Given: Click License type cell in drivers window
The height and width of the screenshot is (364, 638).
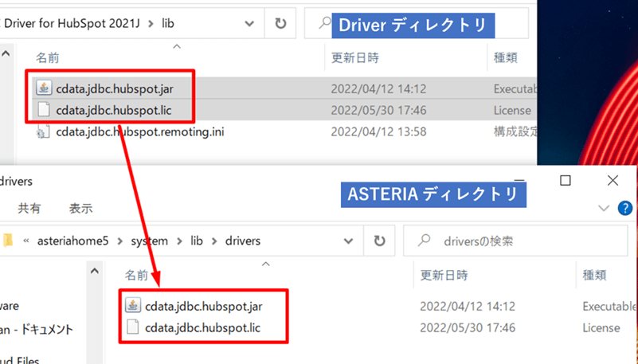Looking at the screenshot, I should click(601, 328).
